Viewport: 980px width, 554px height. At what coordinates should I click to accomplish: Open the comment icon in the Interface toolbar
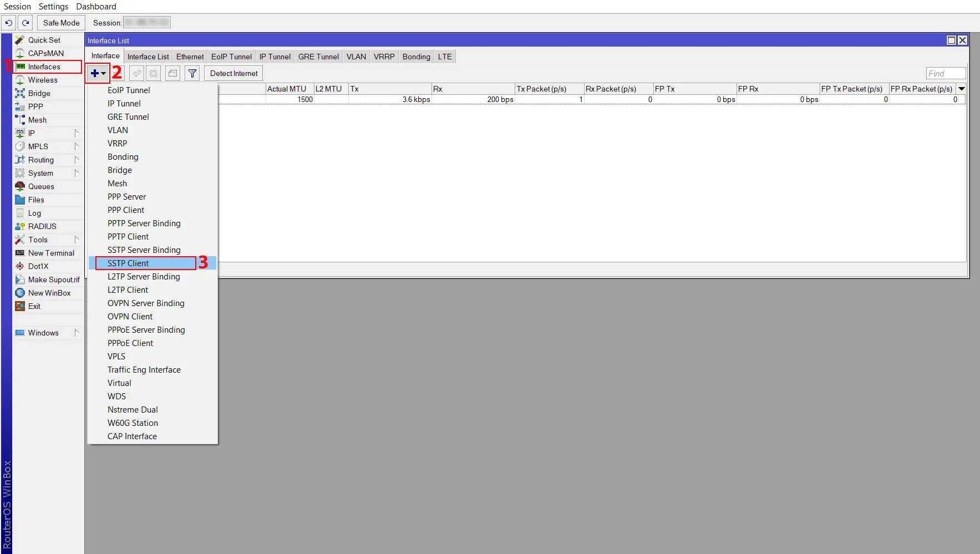pos(172,73)
